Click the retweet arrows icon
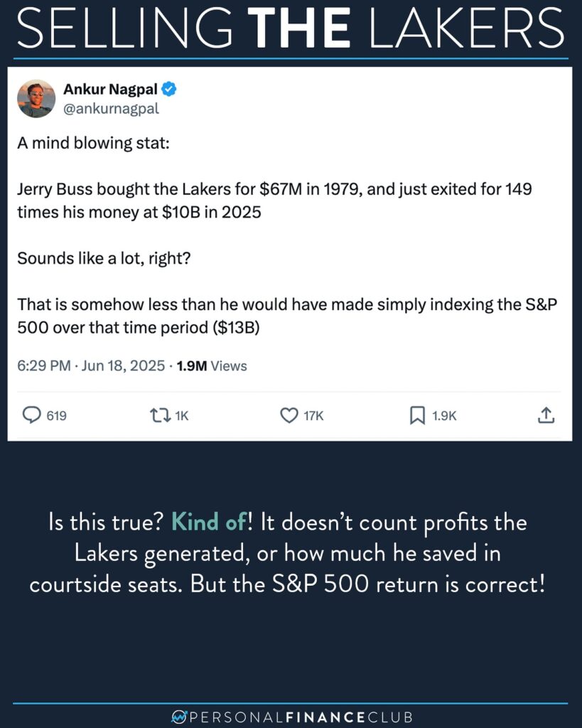Screen dimensions: 582x728 click(x=160, y=415)
